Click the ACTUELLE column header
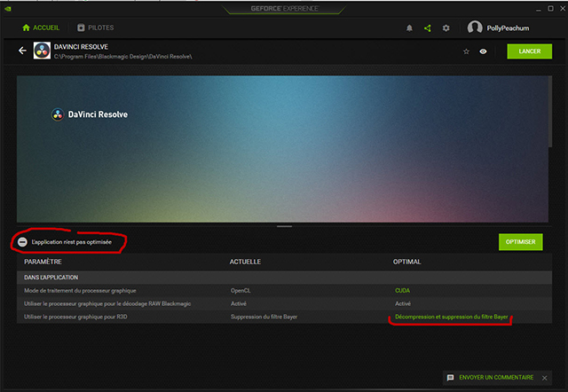 (x=245, y=262)
